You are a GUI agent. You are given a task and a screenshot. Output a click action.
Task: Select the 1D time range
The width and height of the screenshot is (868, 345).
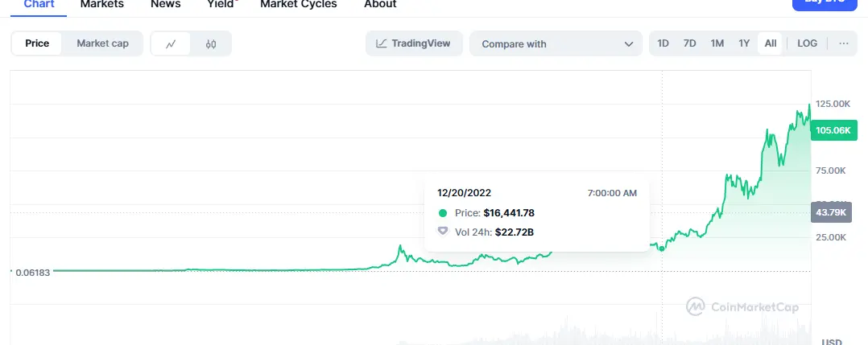[x=663, y=43]
